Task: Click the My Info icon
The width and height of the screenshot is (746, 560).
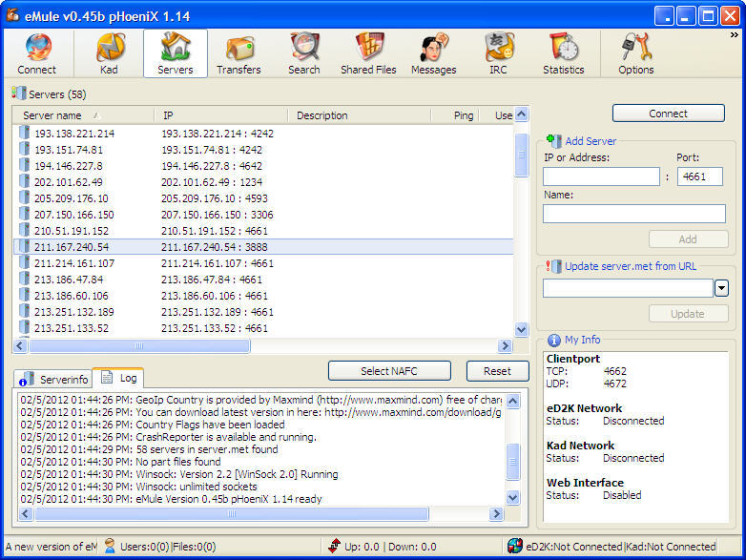Action: (x=554, y=340)
